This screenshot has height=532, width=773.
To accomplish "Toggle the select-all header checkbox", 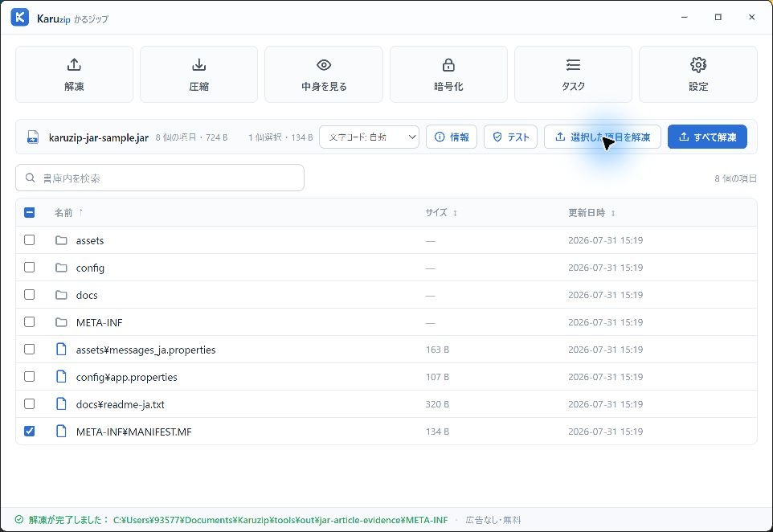I will click(30, 212).
